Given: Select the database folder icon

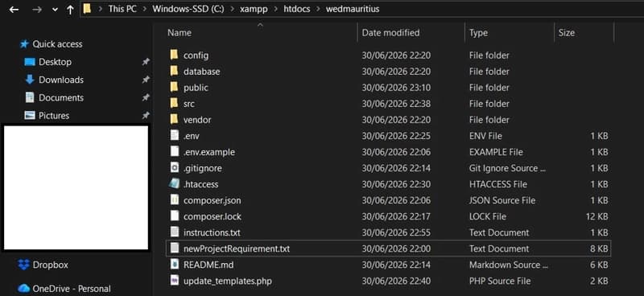Looking at the screenshot, I should tap(175, 71).
